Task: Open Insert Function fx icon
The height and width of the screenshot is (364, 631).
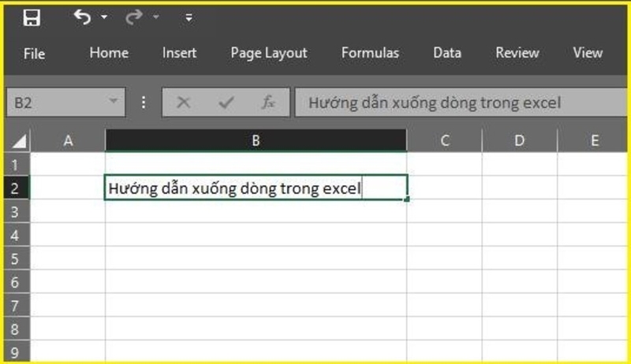Action: pos(268,102)
